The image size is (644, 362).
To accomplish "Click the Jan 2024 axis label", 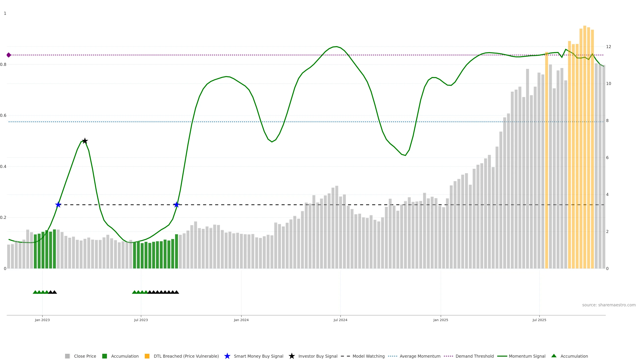I will point(241,320).
